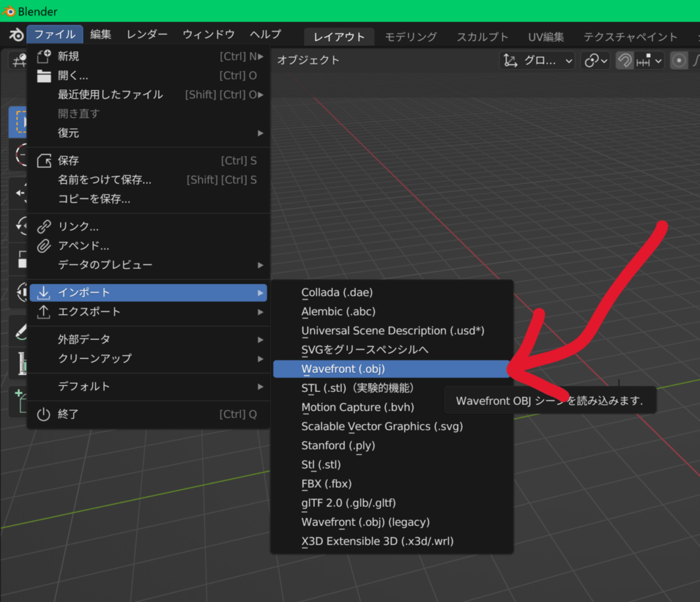This screenshot has width=700, height=602.
Task: Click the transform orientation axes icon
Action: [x=510, y=60]
